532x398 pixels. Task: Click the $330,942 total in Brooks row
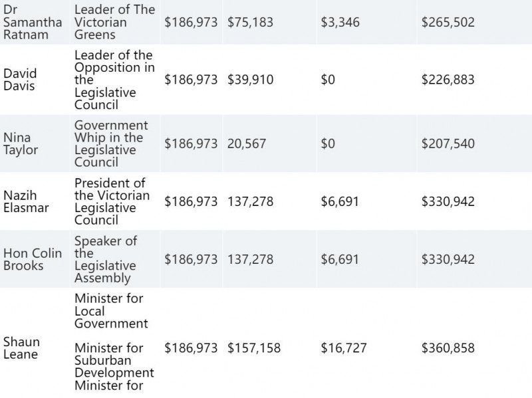448,259
